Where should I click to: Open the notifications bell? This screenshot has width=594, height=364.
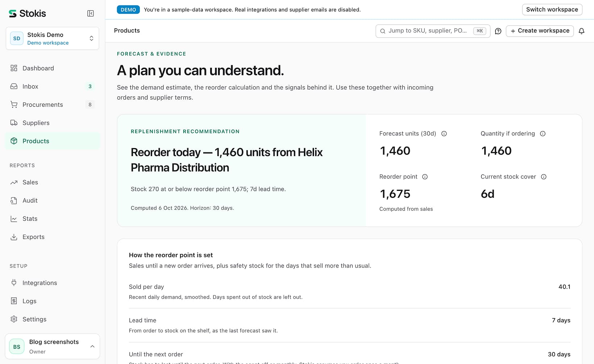click(x=581, y=31)
